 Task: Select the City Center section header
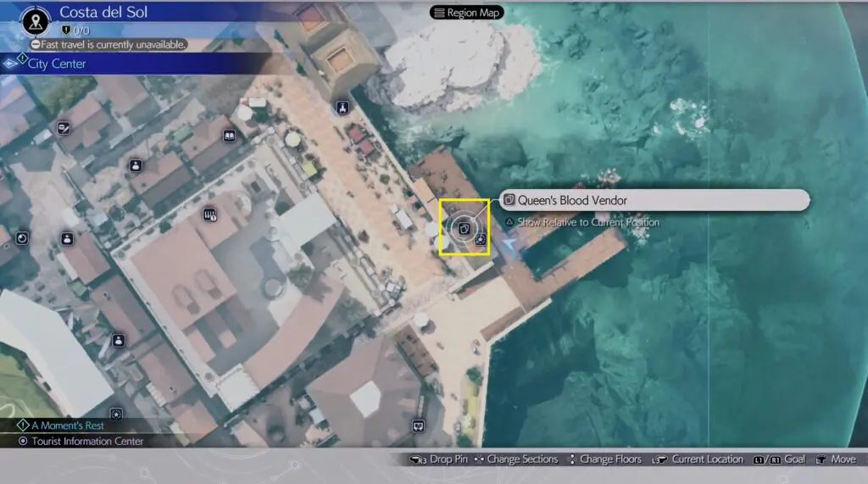tap(56, 64)
